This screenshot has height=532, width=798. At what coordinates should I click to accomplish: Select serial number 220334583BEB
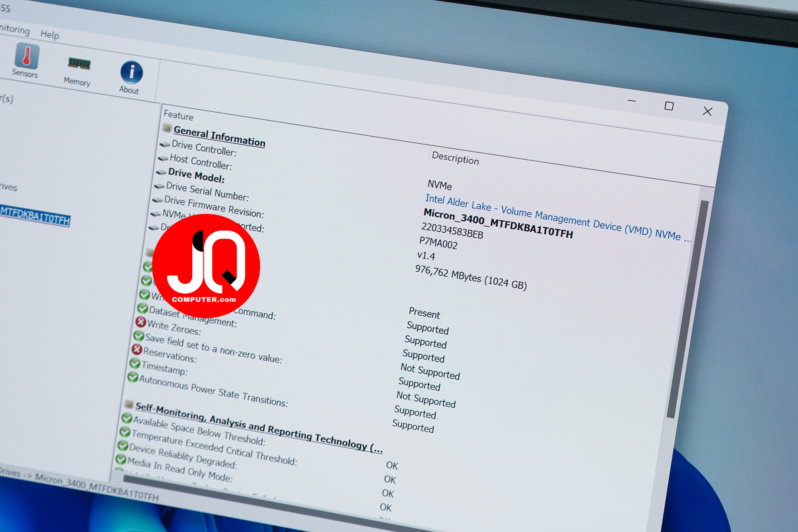[452, 231]
